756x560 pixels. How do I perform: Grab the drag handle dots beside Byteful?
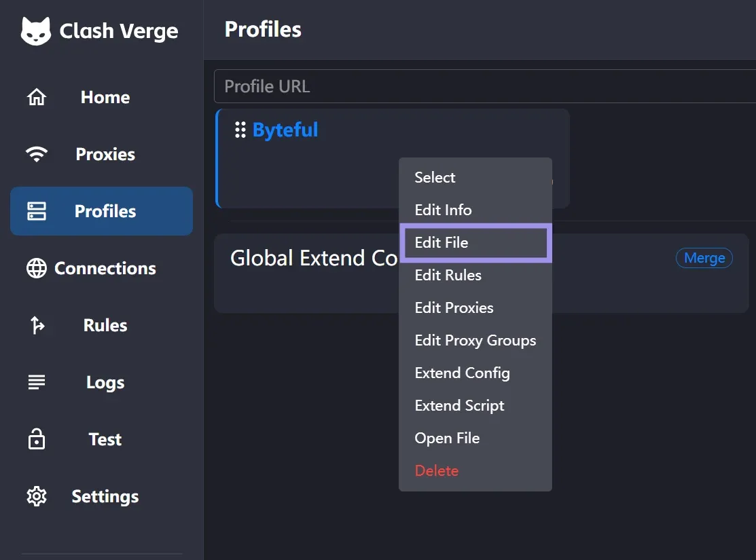point(240,130)
